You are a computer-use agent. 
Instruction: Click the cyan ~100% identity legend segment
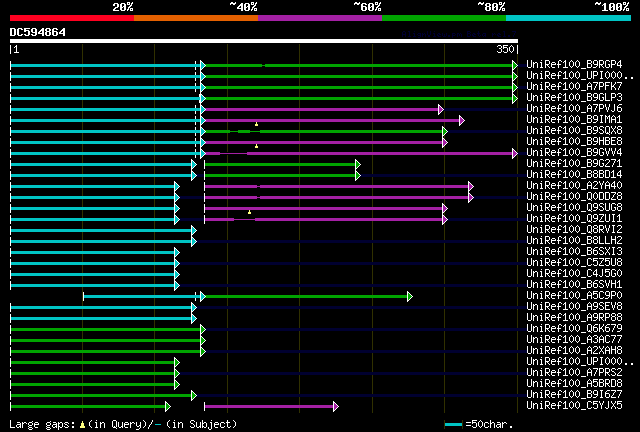[x=569, y=18]
